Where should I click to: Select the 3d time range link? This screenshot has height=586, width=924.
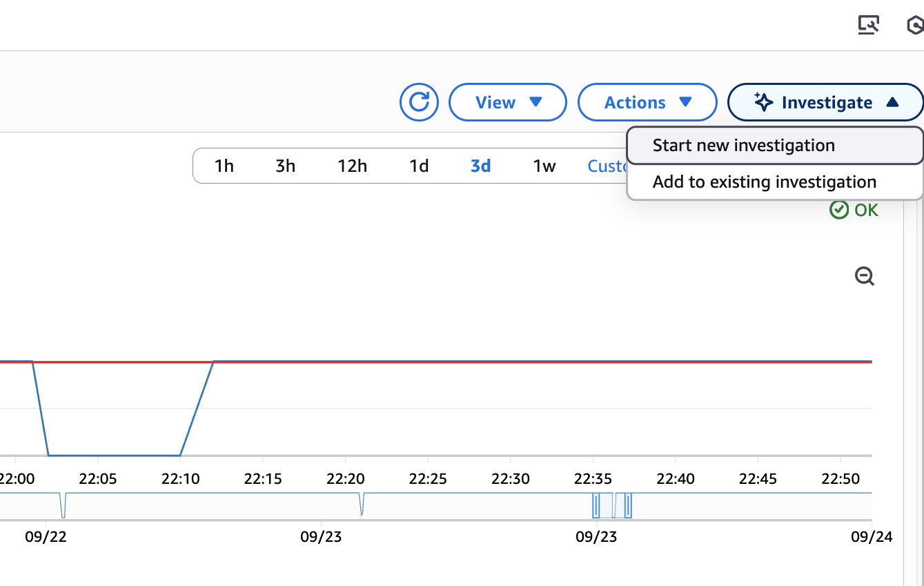[x=480, y=166]
